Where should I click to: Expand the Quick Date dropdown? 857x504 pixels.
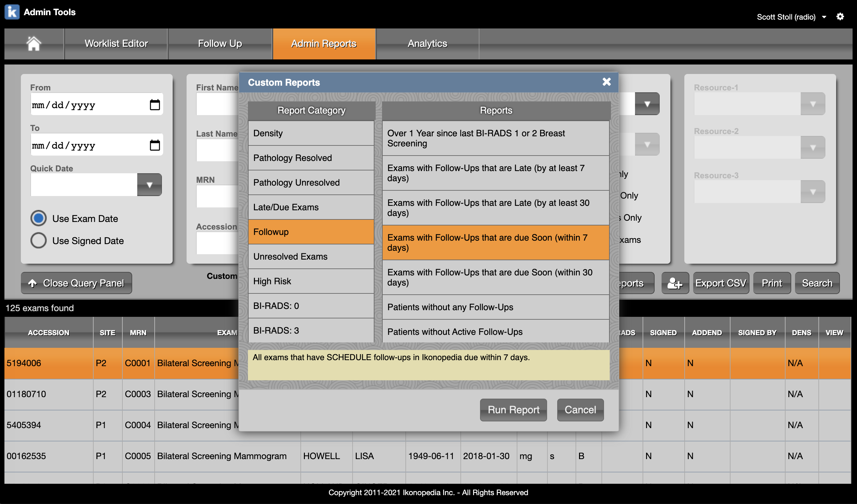coord(149,185)
